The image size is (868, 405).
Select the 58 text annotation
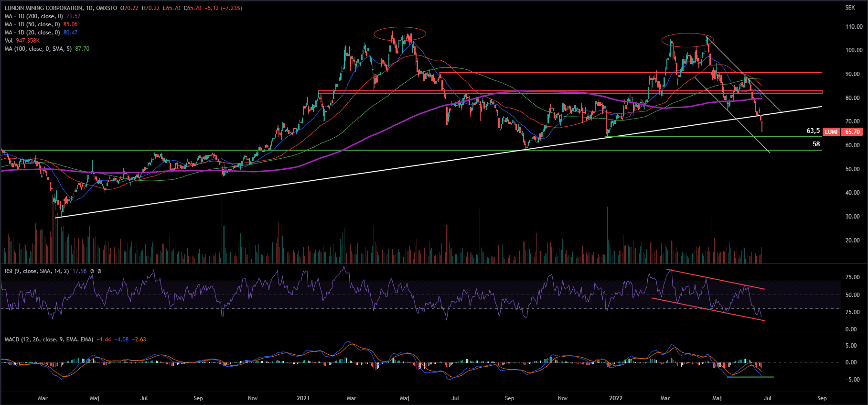point(816,144)
